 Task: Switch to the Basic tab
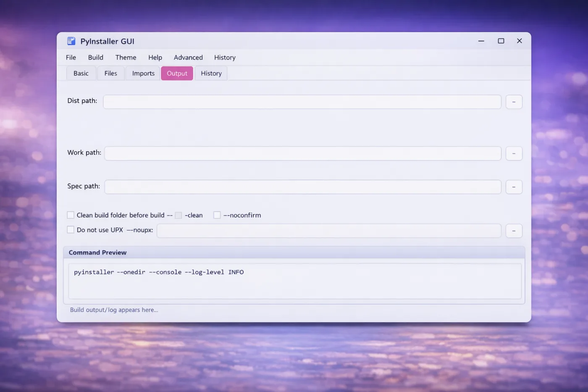[x=81, y=73]
